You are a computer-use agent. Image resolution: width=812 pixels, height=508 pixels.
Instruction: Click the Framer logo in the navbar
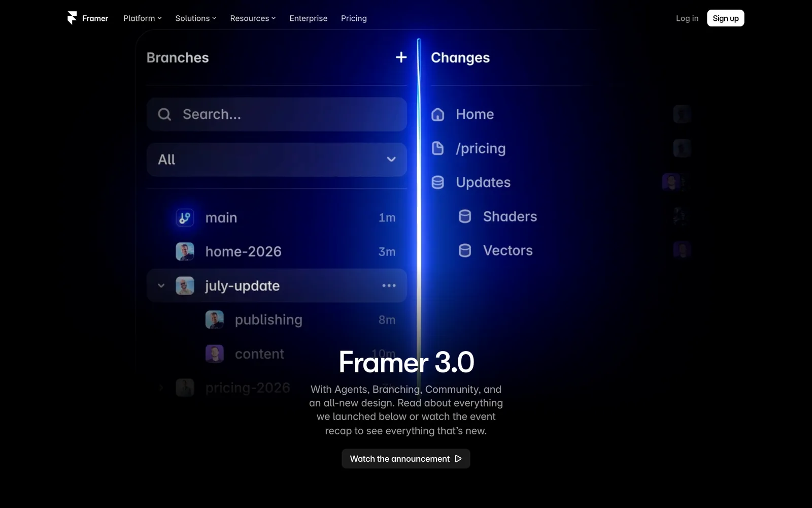point(87,18)
